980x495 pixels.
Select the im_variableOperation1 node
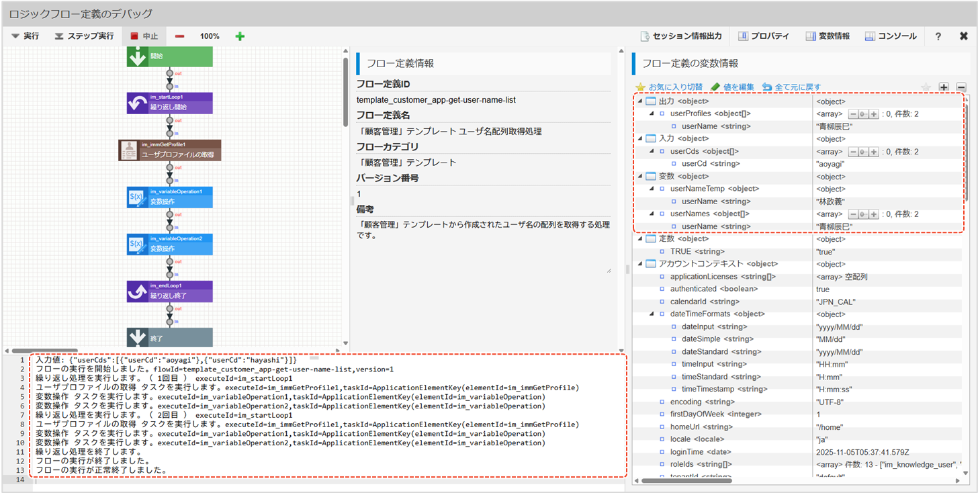(169, 197)
